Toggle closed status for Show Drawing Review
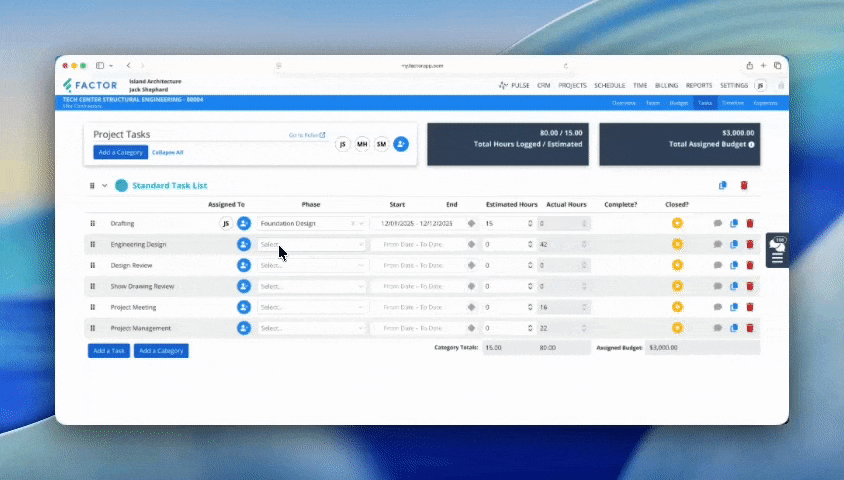 click(x=677, y=286)
